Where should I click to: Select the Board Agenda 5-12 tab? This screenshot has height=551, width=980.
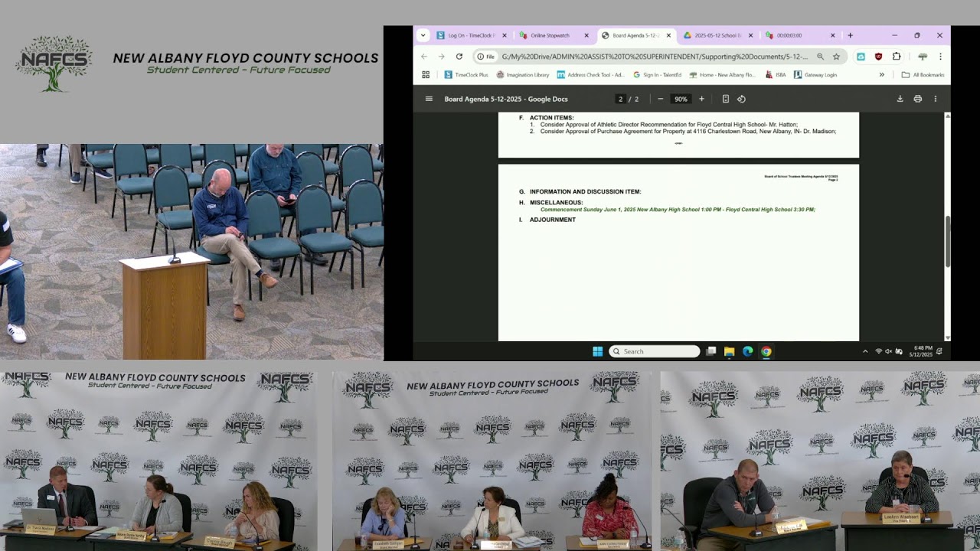point(636,35)
